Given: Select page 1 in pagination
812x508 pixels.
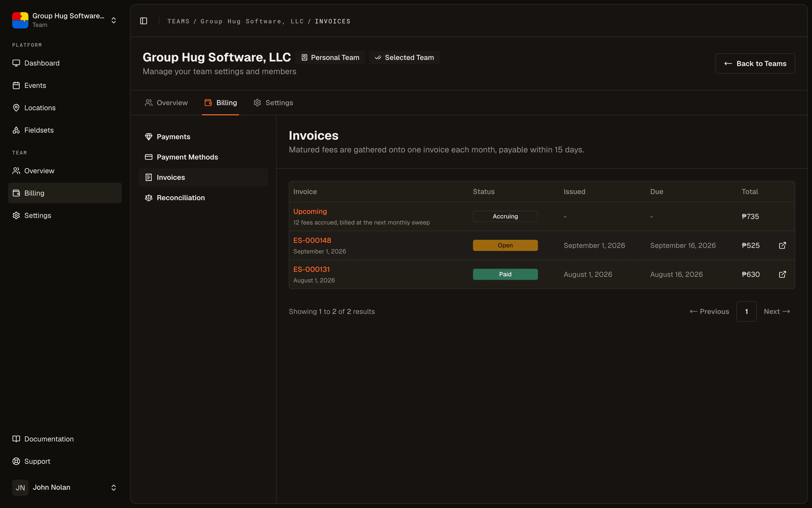Looking at the screenshot, I should tap(747, 311).
